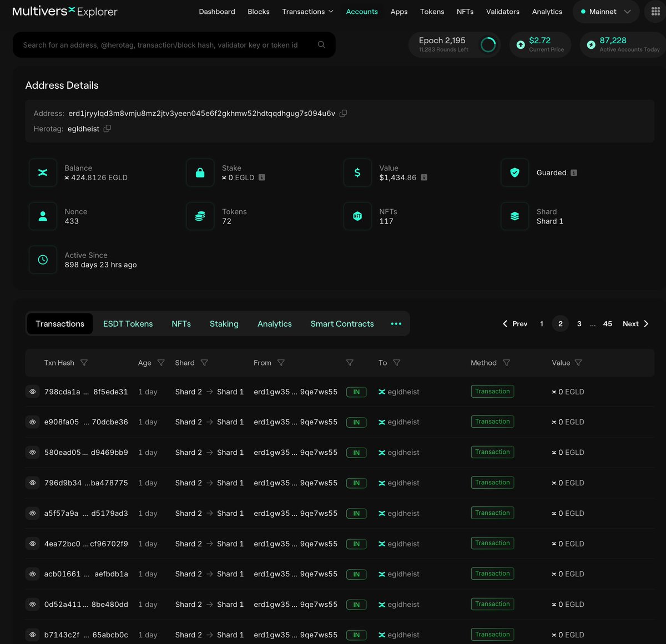Filter by Value funnel icon
Screen dimensions: 666x644
click(x=578, y=363)
